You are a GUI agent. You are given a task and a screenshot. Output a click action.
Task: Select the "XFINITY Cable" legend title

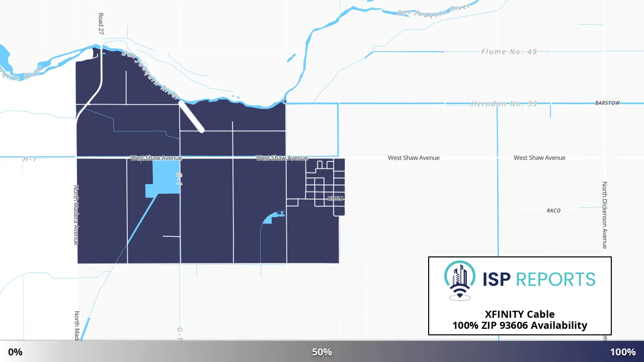pyautogui.click(x=520, y=314)
